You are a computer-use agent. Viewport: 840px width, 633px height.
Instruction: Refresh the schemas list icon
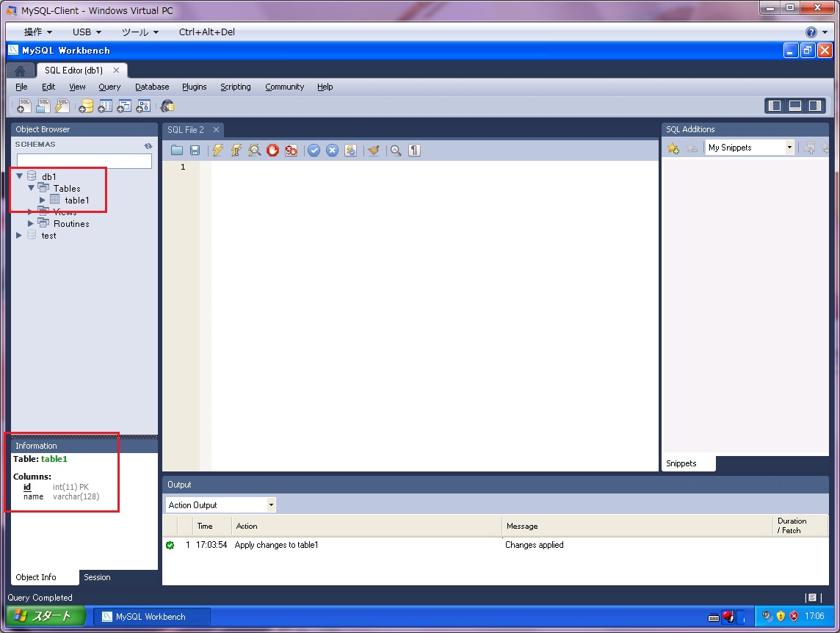point(148,146)
